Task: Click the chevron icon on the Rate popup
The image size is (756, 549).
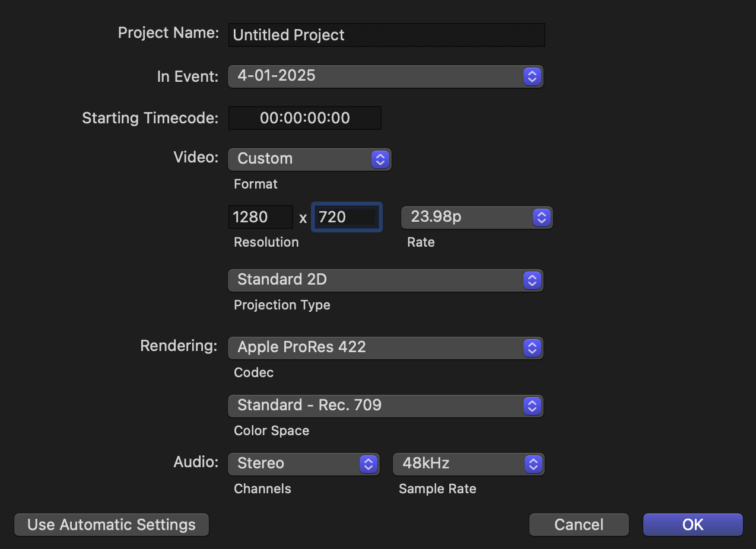Action: 541,217
